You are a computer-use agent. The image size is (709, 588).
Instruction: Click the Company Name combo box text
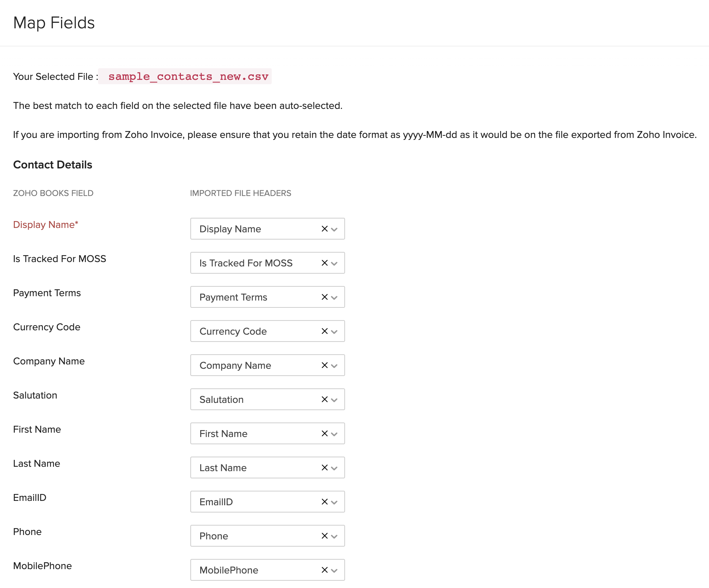[x=235, y=366]
